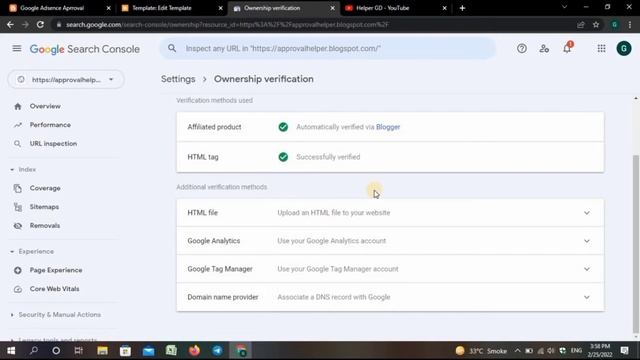Click the green check for HTML tag
Image resolution: width=640 pixels, height=360 pixels.
tap(283, 157)
